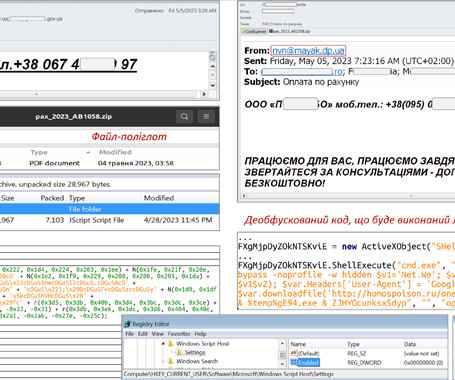Screen dimensions: 455x380
Task: Click the Fri 5/5/2023 3:20 AM sent time
Action: 192,11
